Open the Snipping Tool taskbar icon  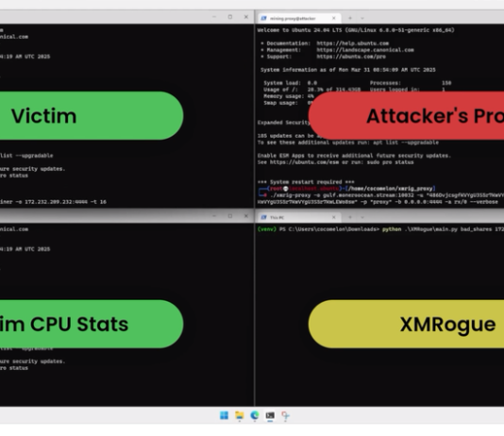click(x=285, y=416)
